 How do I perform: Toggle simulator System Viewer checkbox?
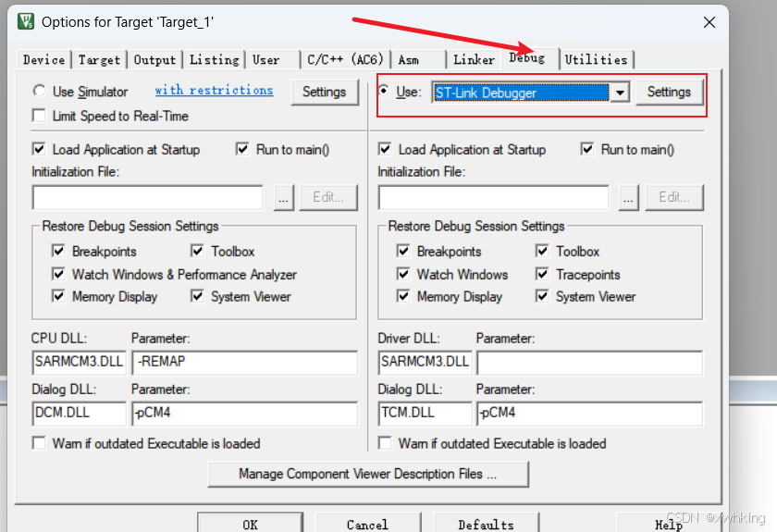[197, 296]
